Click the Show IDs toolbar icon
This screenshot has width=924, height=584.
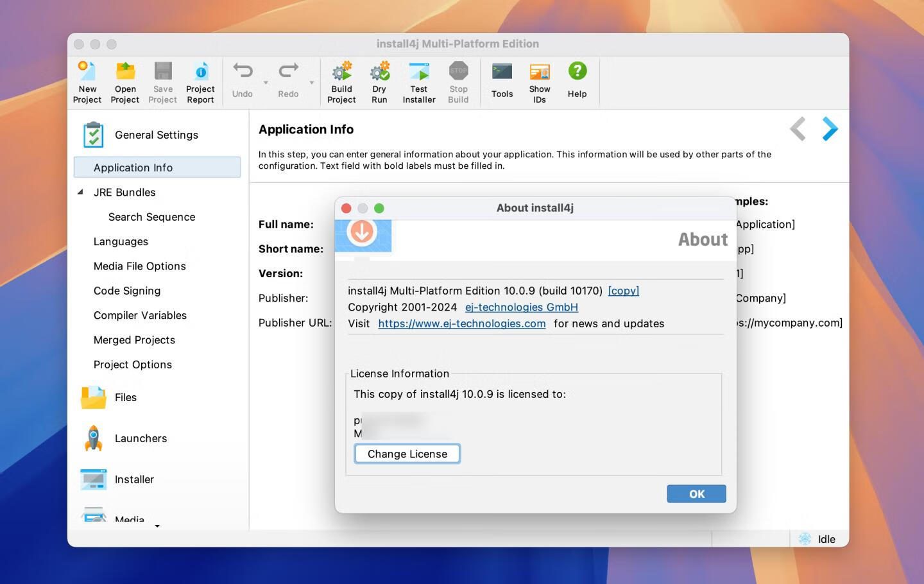click(540, 82)
